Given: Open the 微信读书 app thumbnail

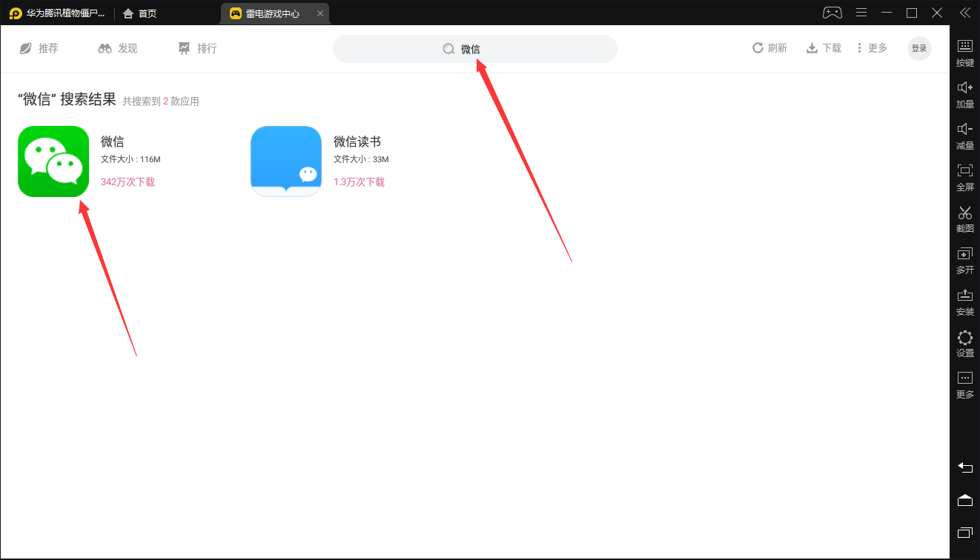Looking at the screenshot, I should (x=286, y=161).
